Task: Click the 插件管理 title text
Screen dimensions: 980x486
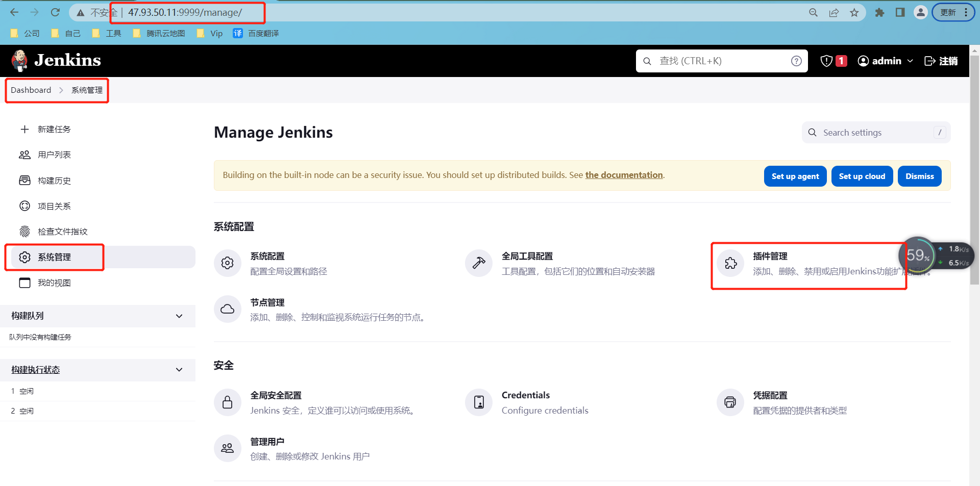Action: coord(770,257)
